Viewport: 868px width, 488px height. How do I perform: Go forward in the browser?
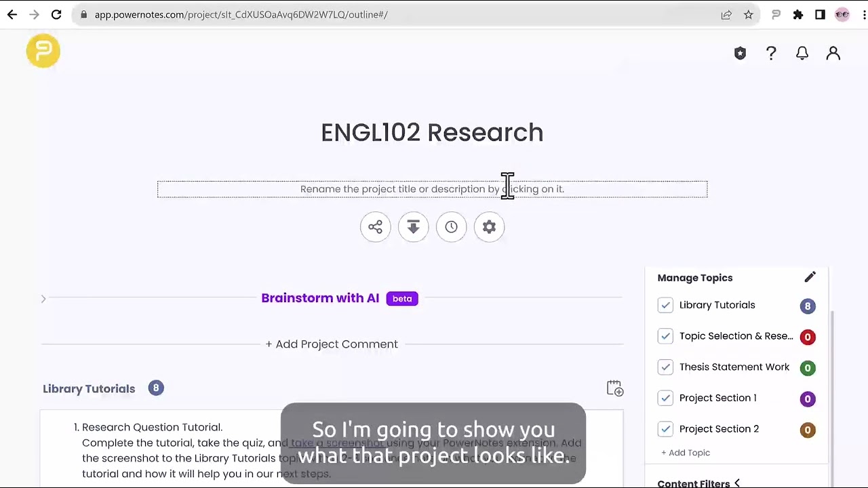[x=34, y=14]
